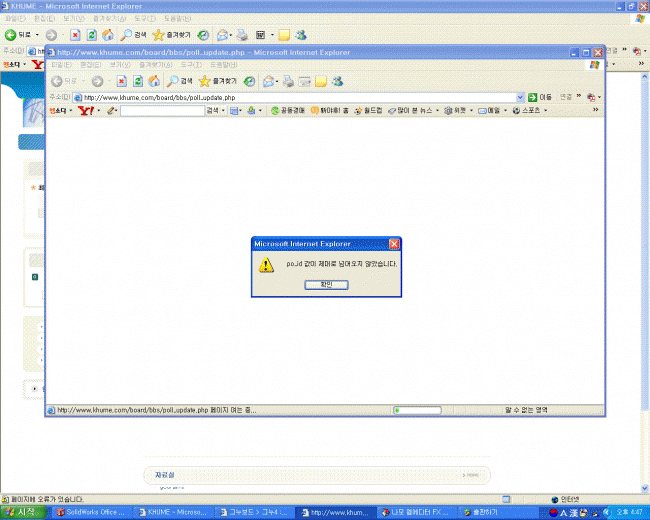Click page error warning icon in KHUME status bar
650x520 pixels.
[x=5, y=499]
